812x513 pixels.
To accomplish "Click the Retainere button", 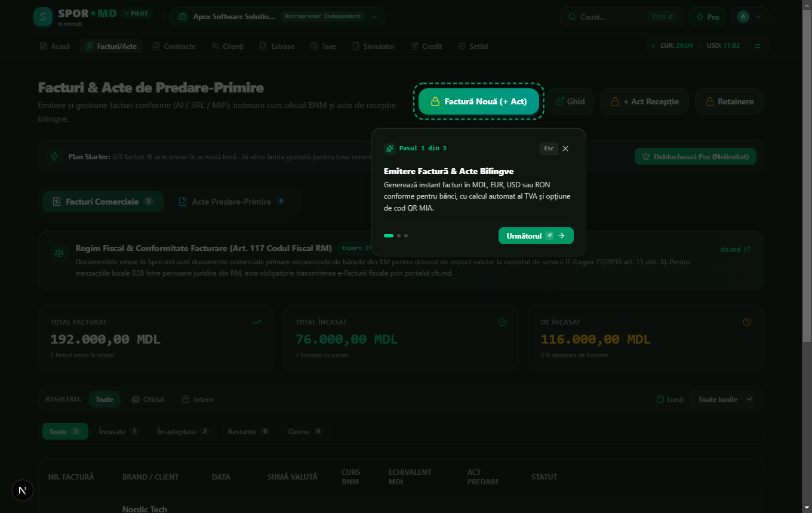I will 729,101.
